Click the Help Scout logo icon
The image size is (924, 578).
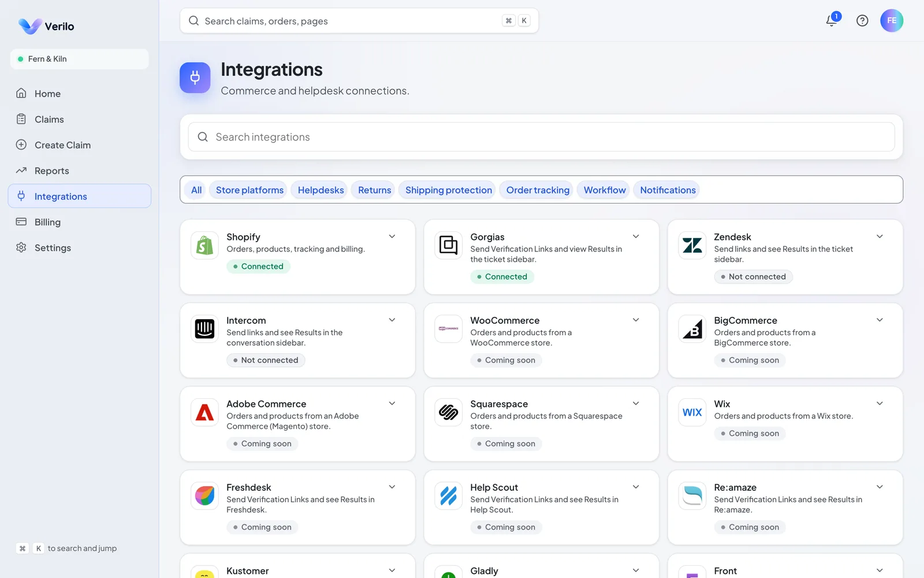click(x=449, y=496)
